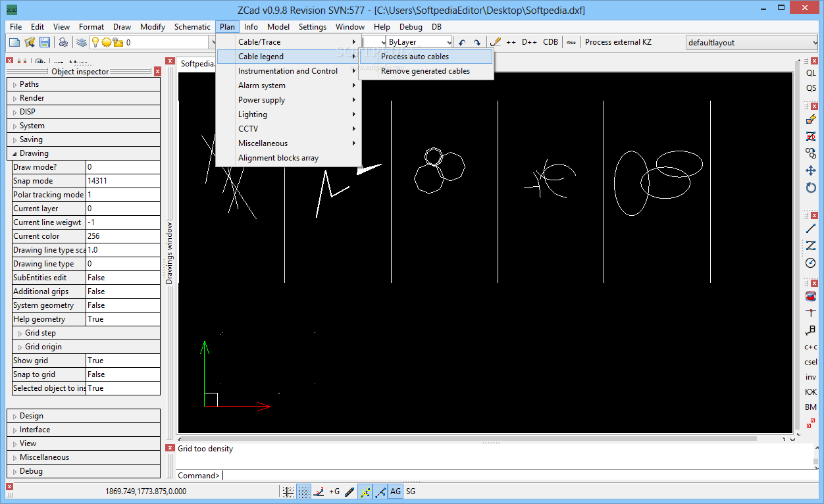824x504 pixels.
Task: Toggle the line weight display icon
Action: click(349, 491)
